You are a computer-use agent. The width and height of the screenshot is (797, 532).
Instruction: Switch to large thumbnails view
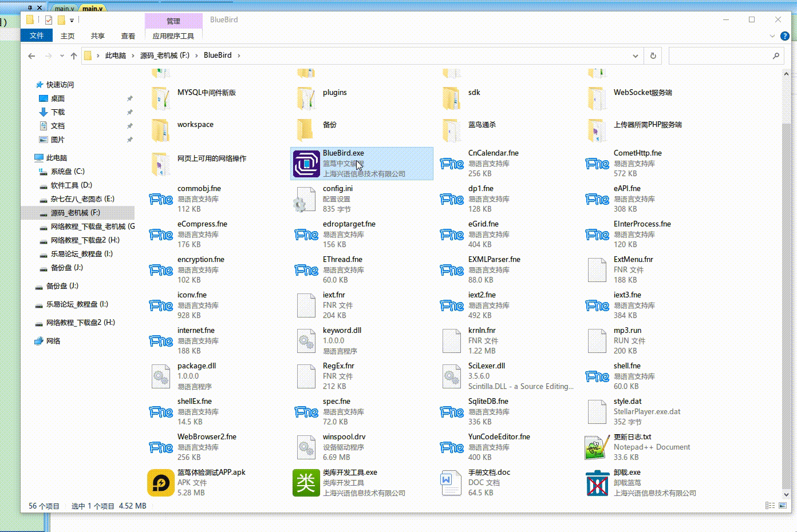783,506
